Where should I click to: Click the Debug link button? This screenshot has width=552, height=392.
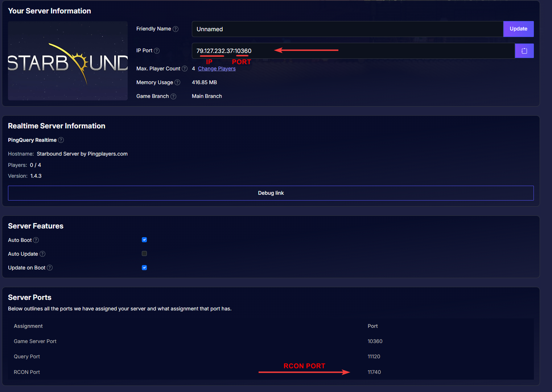point(271,193)
